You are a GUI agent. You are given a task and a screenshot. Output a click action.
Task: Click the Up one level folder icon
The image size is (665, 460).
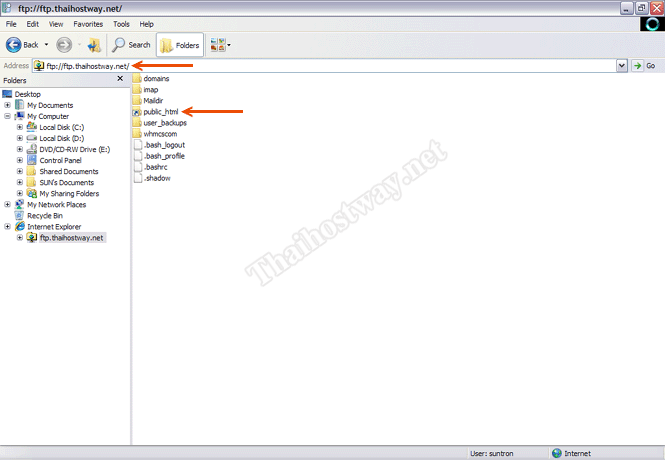pyautogui.click(x=94, y=45)
